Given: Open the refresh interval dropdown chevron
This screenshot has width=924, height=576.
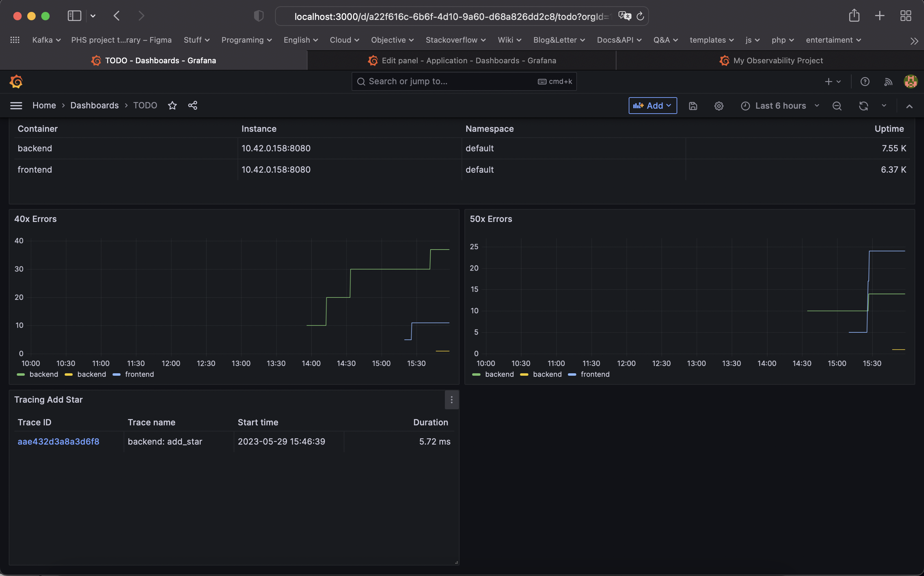Looking at the screenshot, I should [x=883, y=106].
